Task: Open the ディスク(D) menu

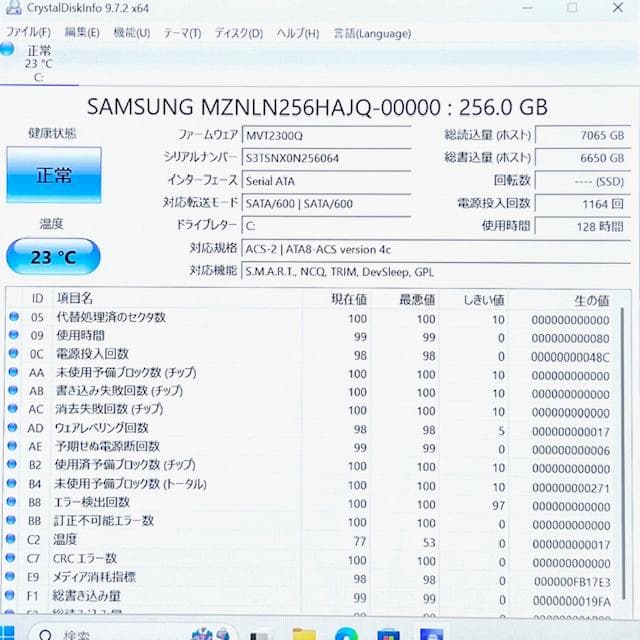Action: pyautogui.click(x=239, y=33)
